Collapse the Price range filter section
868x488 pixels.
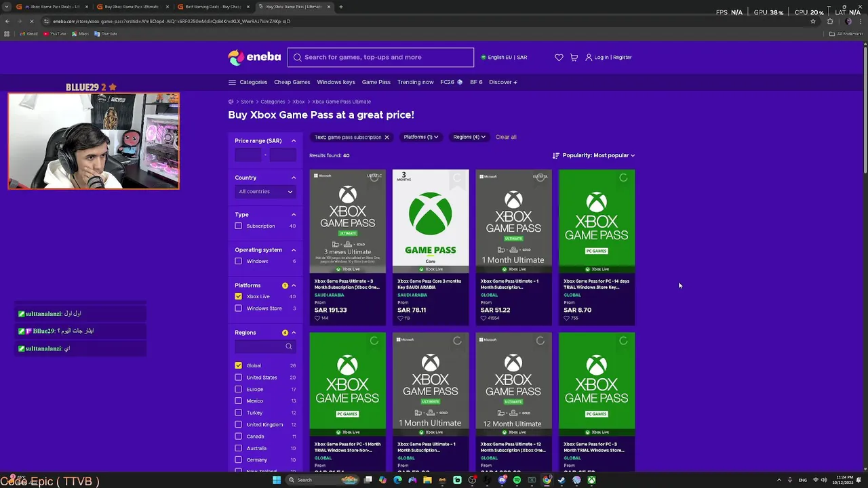pos(294,141)
